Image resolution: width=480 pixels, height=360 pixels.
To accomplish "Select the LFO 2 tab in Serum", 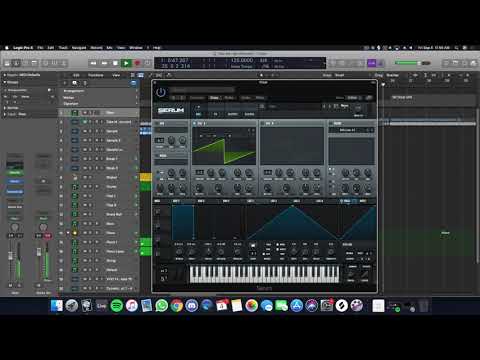I will (x=274, y=201).
